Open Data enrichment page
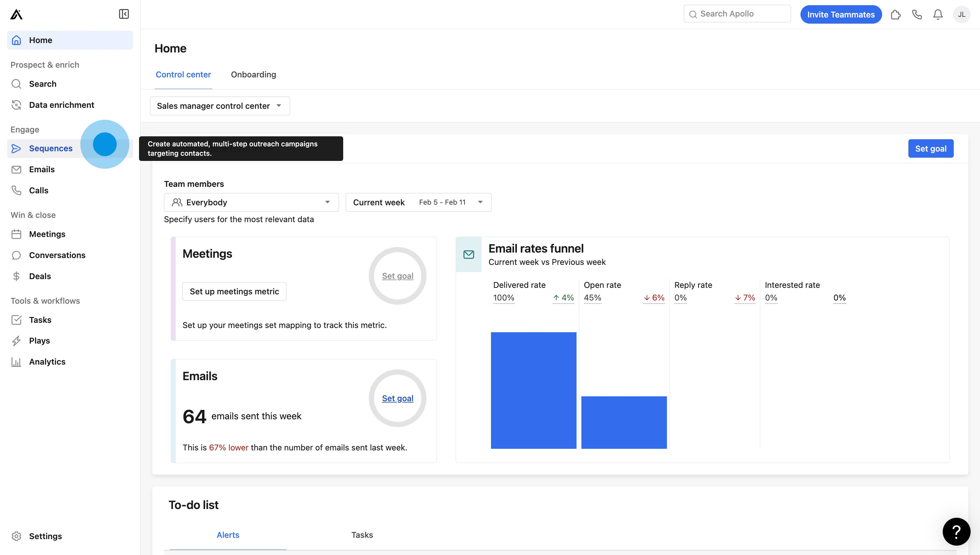Screen dimensions: 980x555 point(62,105)
